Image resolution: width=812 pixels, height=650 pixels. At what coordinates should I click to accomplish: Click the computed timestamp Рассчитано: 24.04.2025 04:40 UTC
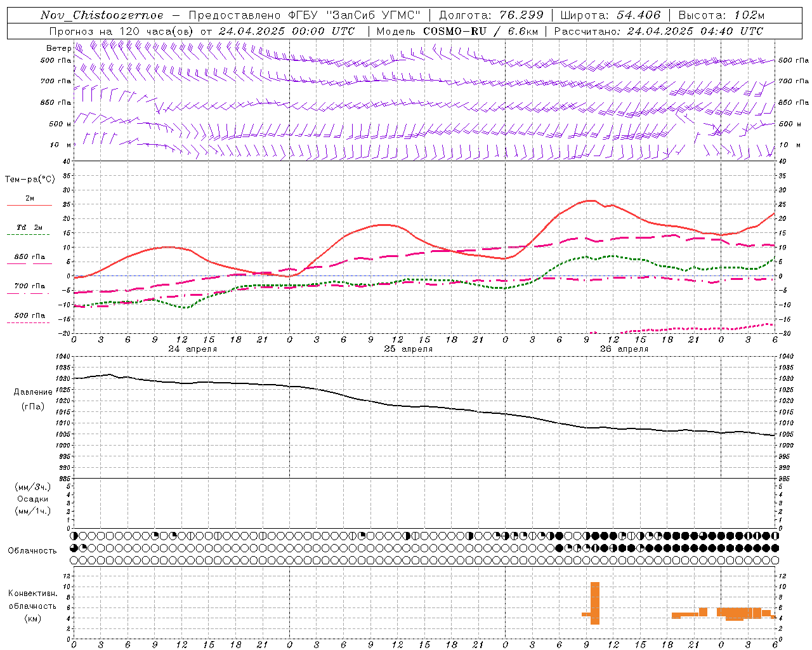point(658,31)
